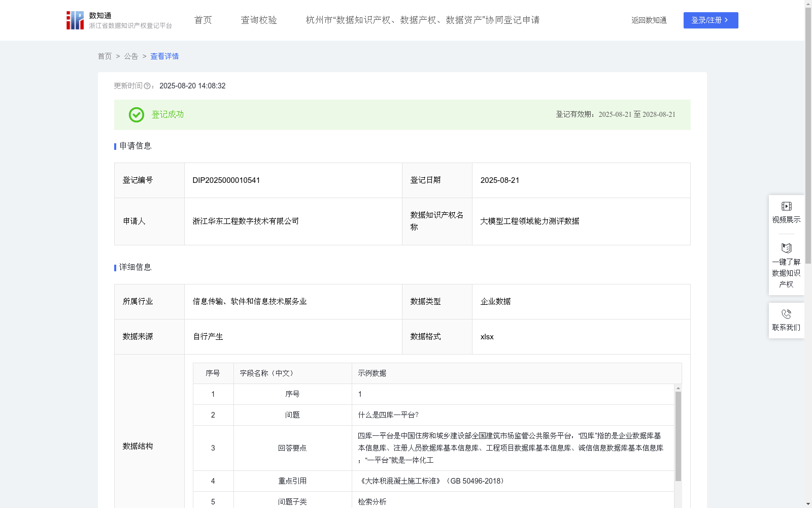Select the 重点引用 field name cell
Viewport: 812px width, 508px height.
(x=292, y=481)
